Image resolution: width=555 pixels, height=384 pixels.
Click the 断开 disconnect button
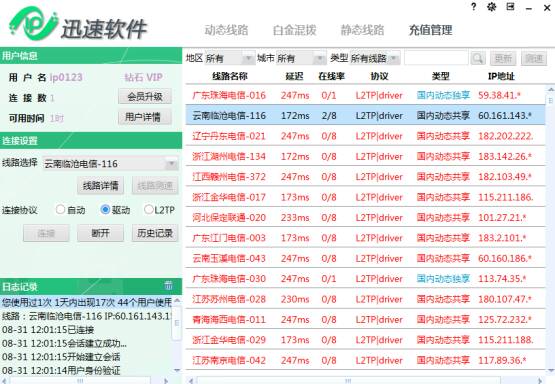click(101, 233)
